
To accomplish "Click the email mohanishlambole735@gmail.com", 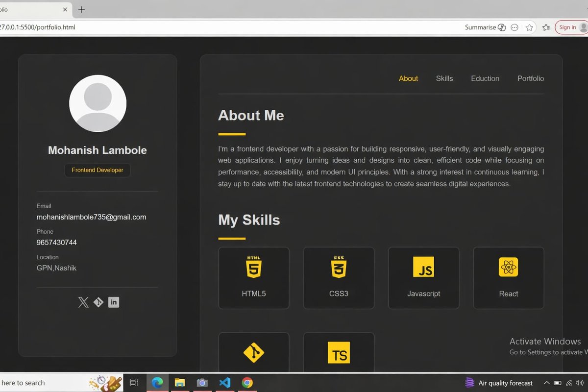I will pyautogui.click(x=91, y=217).
